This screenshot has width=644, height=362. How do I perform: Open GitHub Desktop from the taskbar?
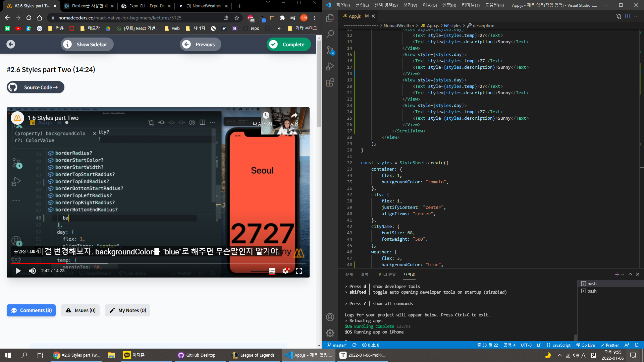pos(197,355)
